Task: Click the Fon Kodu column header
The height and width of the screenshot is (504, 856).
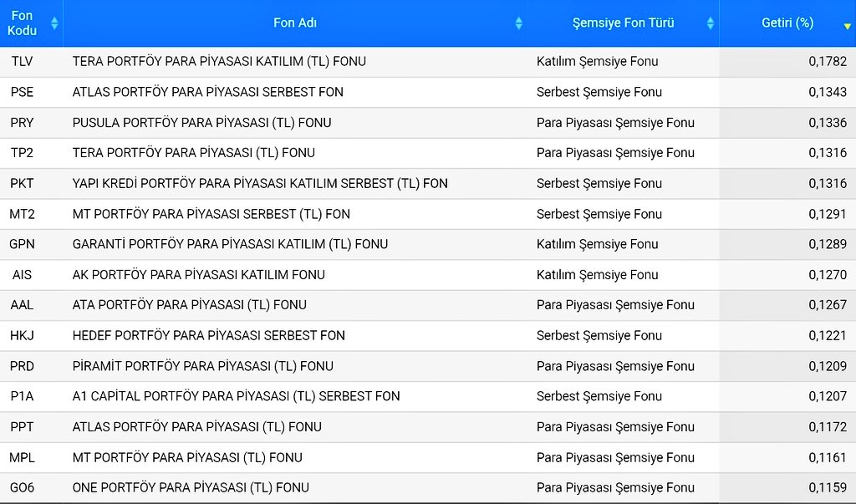Action: [32, 23]
